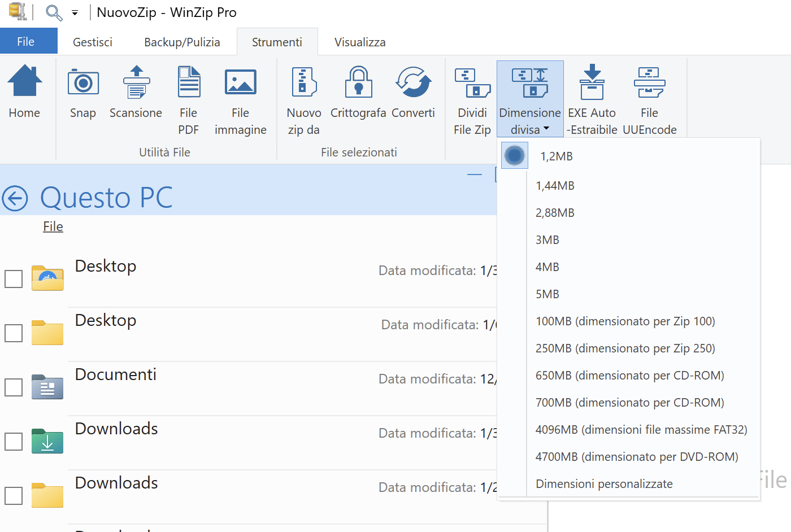Switch to the Visualizza tab
Image resolution: width=791 pixels, height=532 pixels.
(x=360, y=42)
